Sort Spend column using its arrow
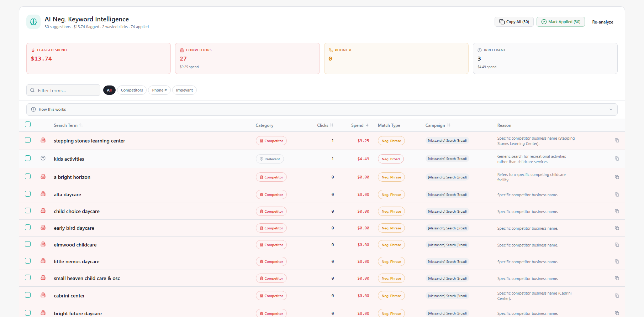The height and width of the screenshot is (317, 644). point(367,125)
